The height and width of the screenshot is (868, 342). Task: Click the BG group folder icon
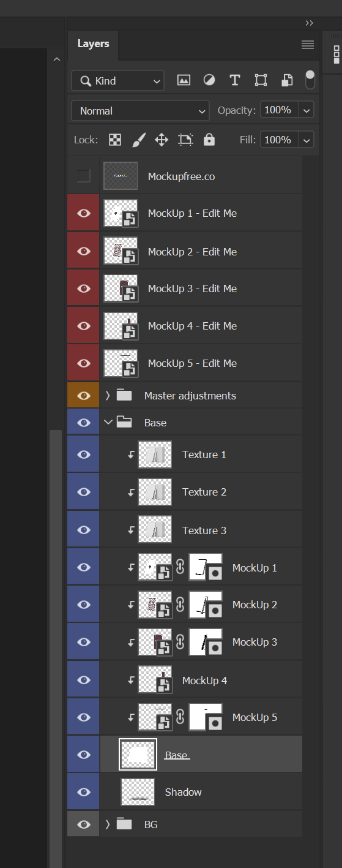(124, 824)
